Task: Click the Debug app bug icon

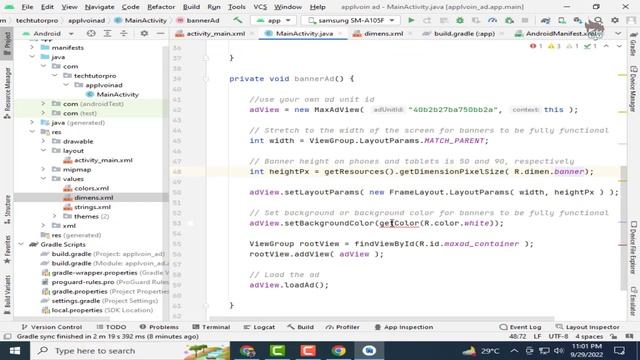Action: click(460, 20)
